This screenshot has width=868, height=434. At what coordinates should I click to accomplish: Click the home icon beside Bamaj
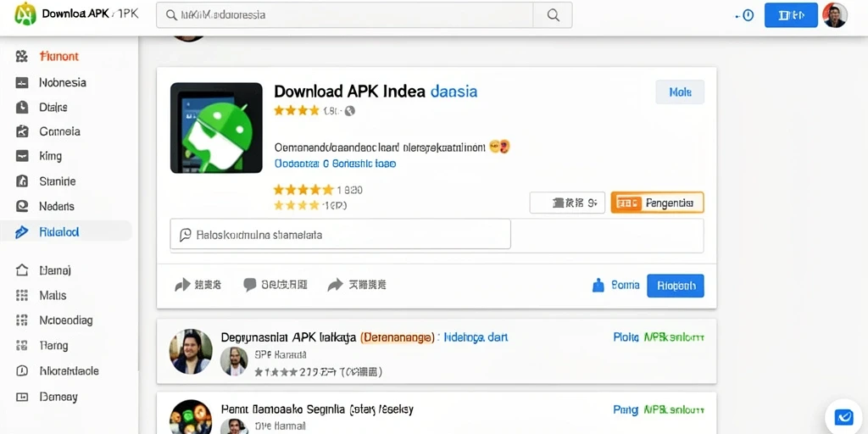coord(21,270)
